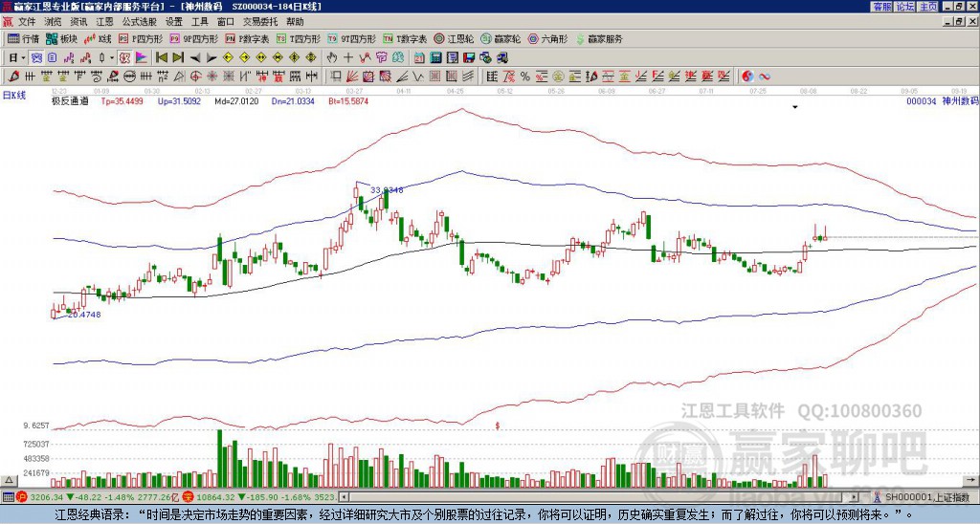Viewport: 980px width, 524px height.
Task: Click the yin-yang taiji icon
Action: pyautogui.click(x=748, y=76)
